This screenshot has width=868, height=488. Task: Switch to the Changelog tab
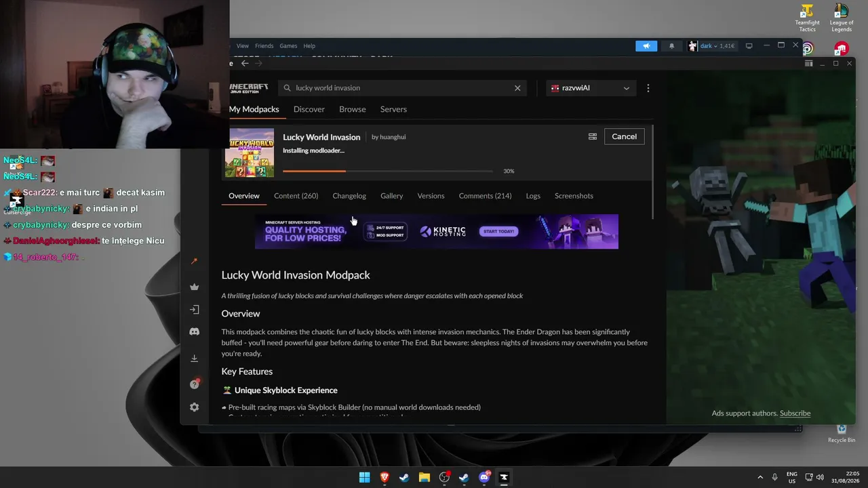[349, 196]
